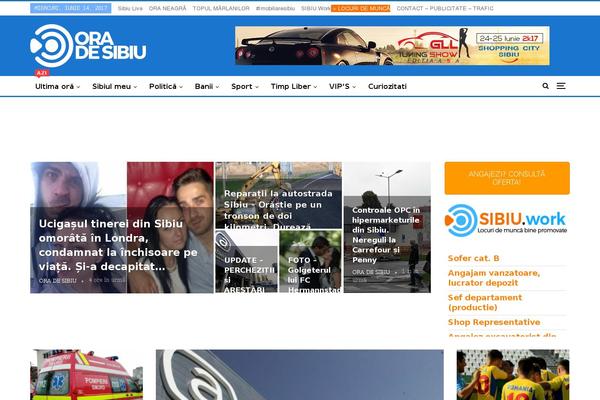Open article Ucigașul tinerei din Sibiu
Viewport: 600px width, 400px height.
click(x=118, y=245)
